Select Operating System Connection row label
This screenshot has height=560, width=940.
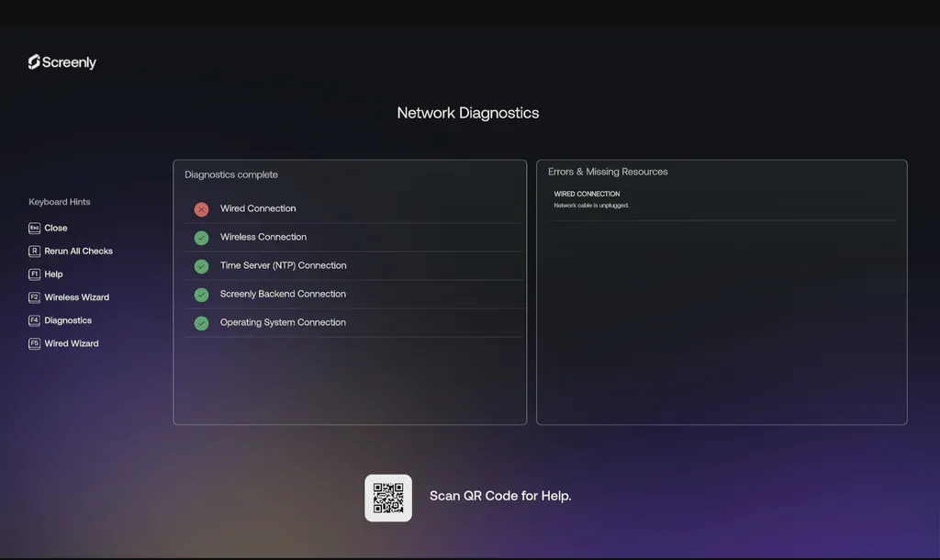click(x=283, y=322)
